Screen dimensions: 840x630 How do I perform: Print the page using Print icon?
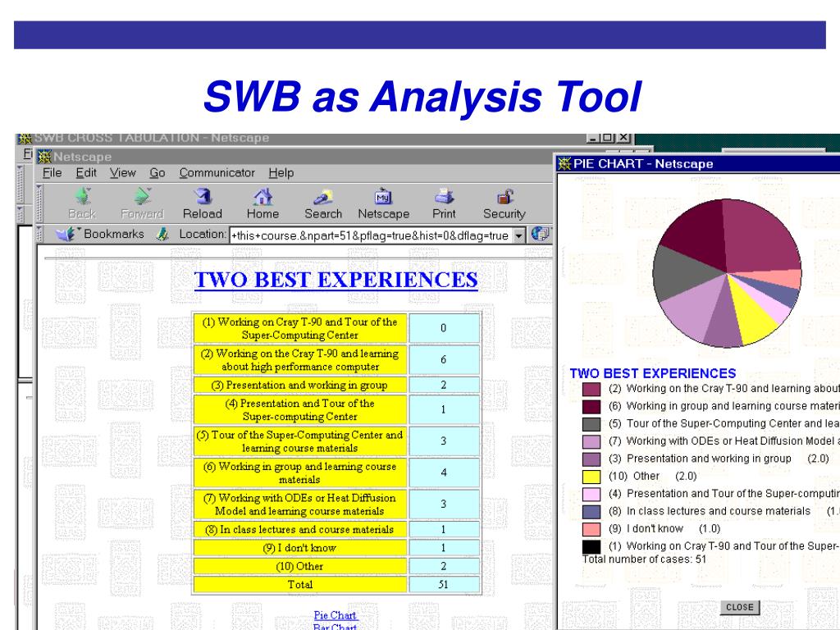point(444,196)
